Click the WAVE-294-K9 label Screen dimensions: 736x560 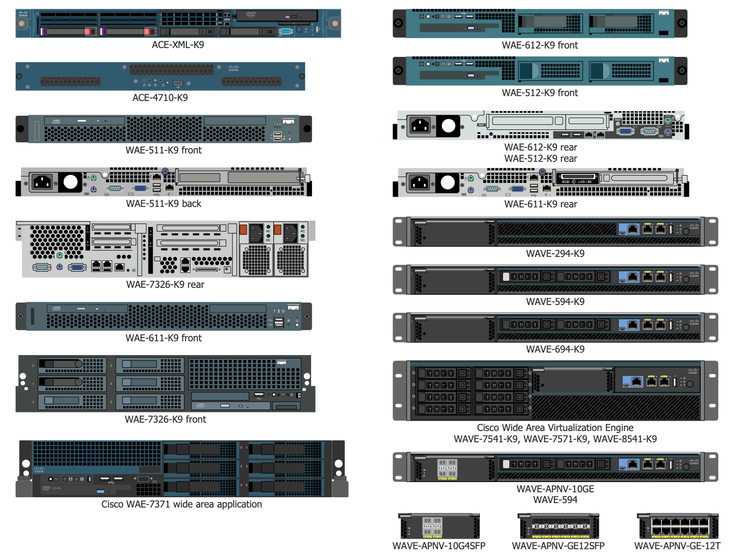pyautogui.click(x=555, y=254)
